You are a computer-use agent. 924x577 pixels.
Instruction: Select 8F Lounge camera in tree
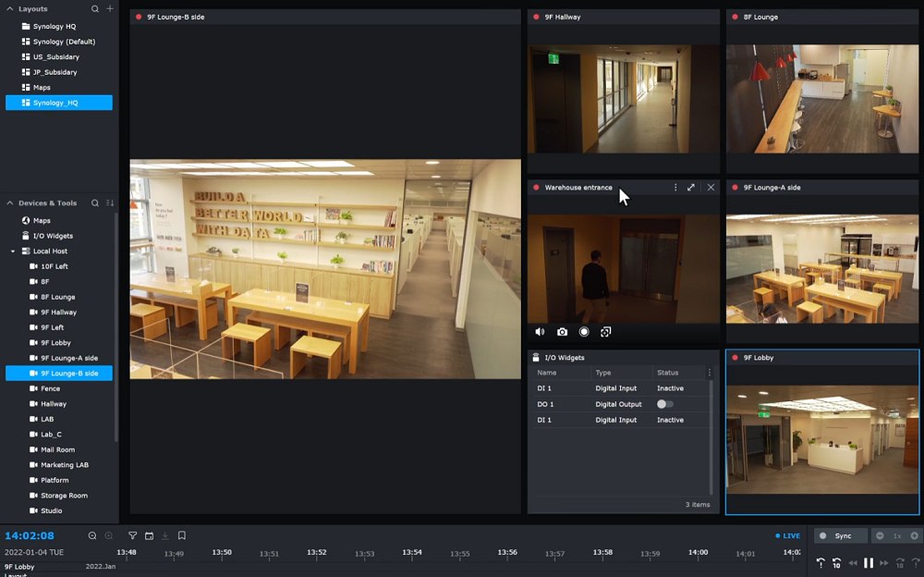[59, 298]
